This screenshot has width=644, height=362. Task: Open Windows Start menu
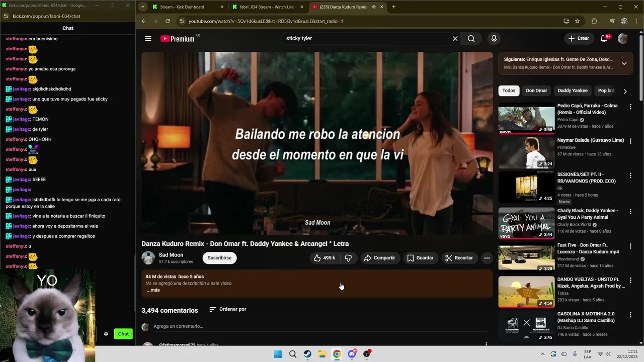point(278,354)
